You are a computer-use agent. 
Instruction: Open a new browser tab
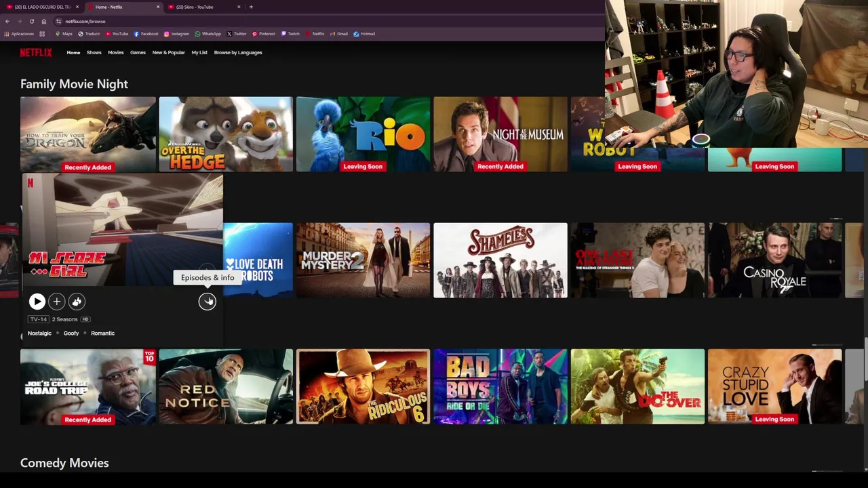tap(251, 7)
